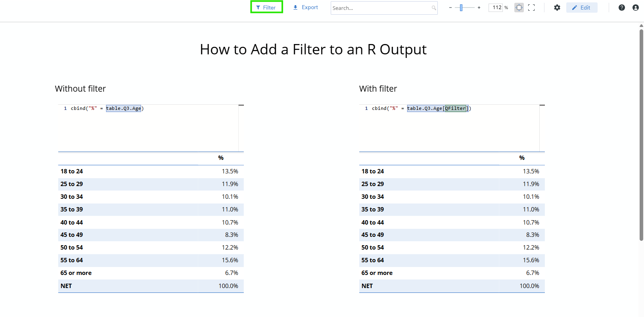Click the Export download button
The width and height of the screenshot is (644, 317).
(x=305, y=8)
